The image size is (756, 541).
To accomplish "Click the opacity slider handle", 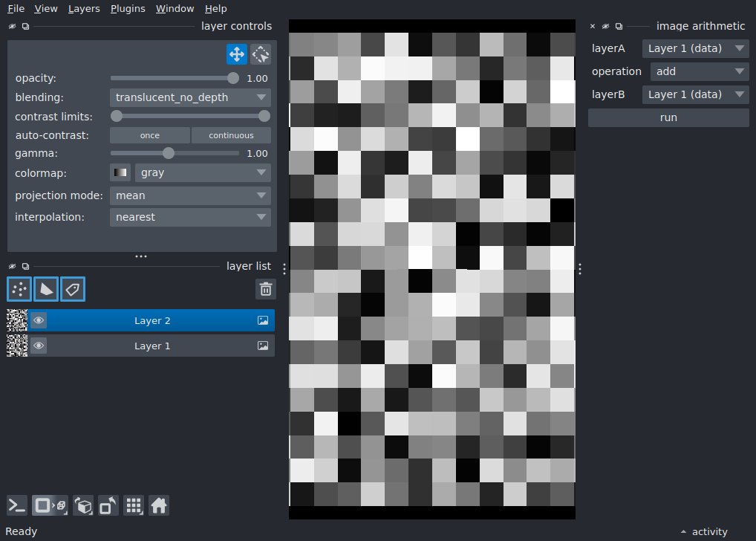I will 233,78.
